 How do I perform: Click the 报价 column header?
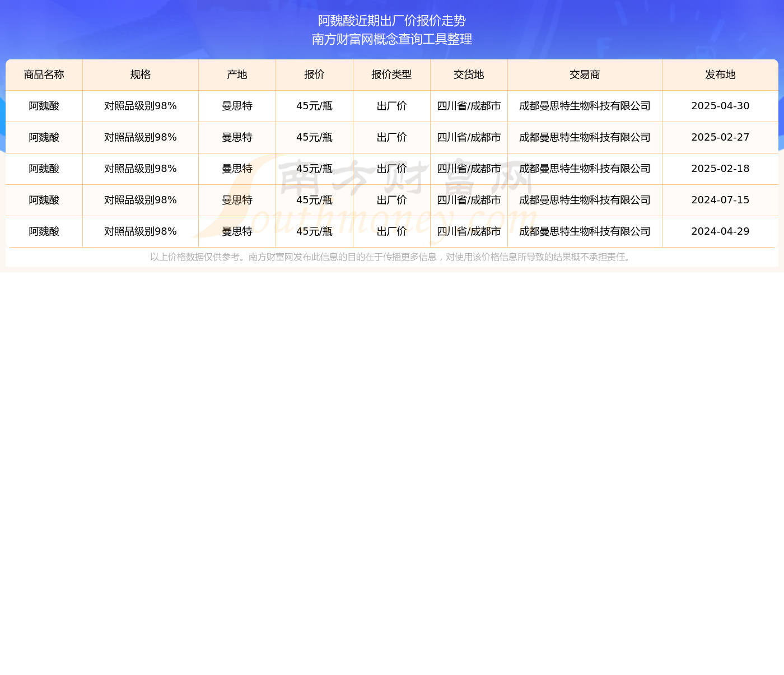[x=315, y=75]
